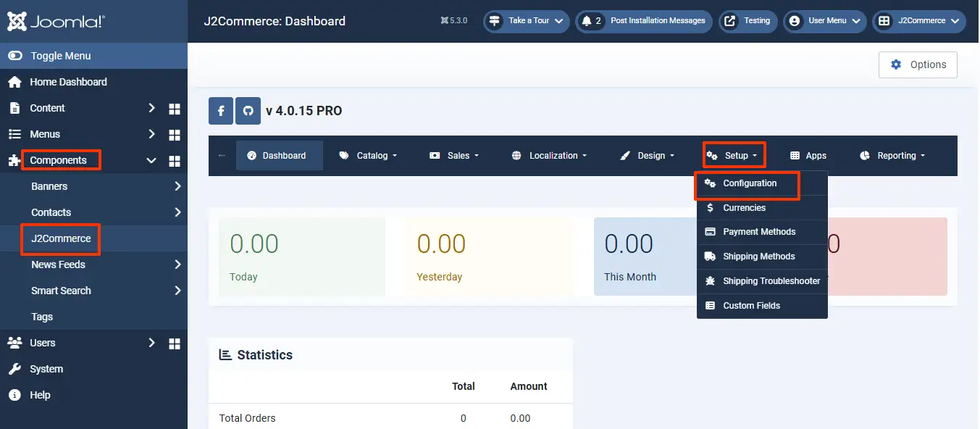Choose Custom Fields from Setup menu

click(x=762, y=306)
